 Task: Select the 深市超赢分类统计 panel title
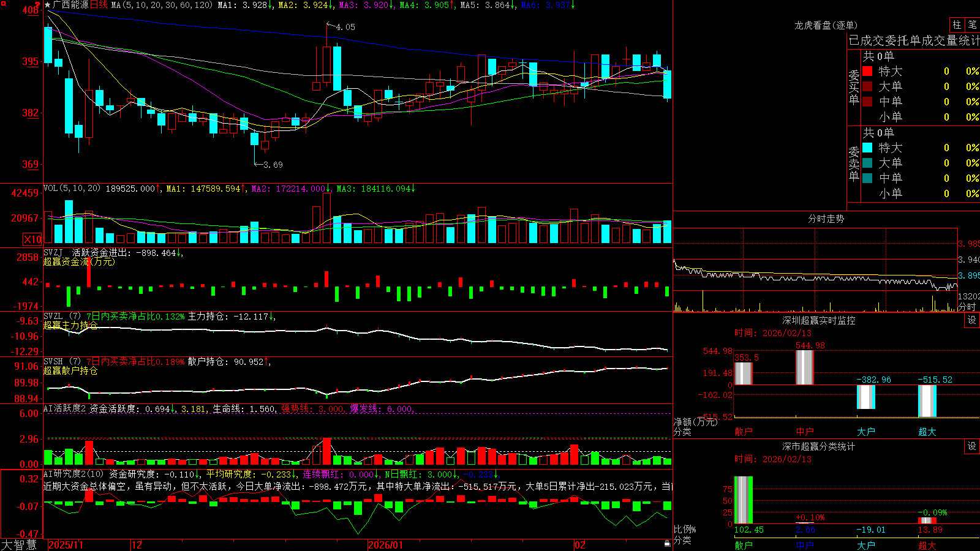tap(819, 446)
